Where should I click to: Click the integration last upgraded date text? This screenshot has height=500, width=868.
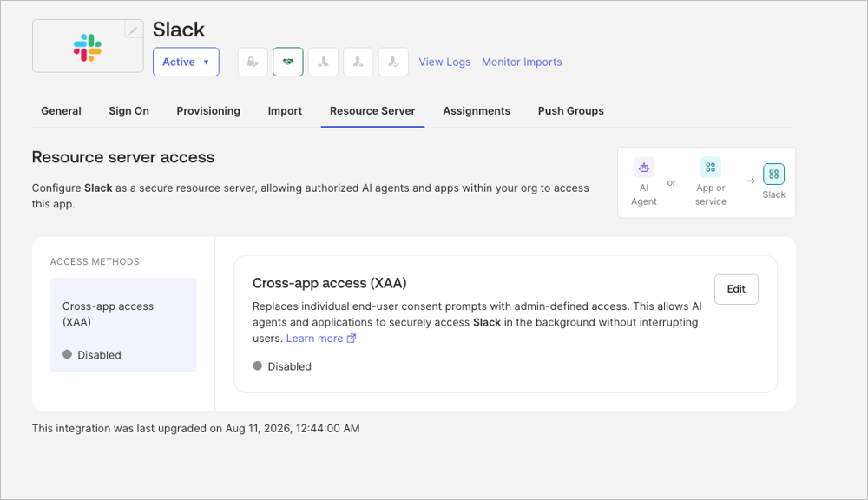click(196, 428)
